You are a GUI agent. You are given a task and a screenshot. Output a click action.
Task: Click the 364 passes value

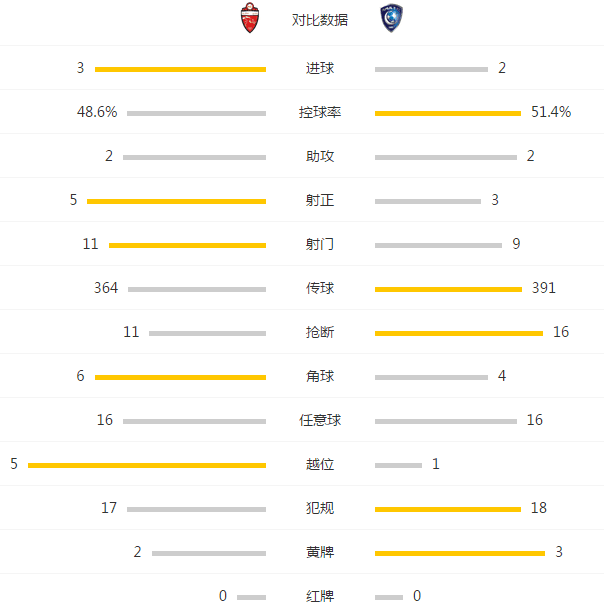click(106, 288)
